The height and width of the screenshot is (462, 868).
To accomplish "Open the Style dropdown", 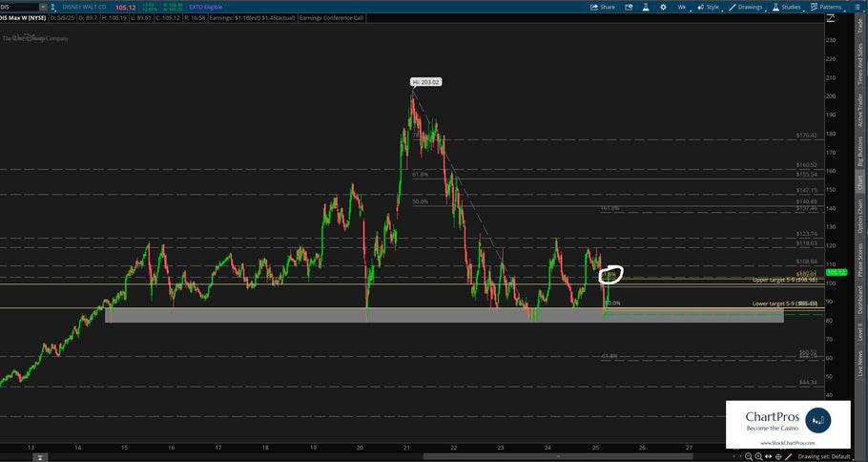I will pyautogui.click(x=709, y=8).
